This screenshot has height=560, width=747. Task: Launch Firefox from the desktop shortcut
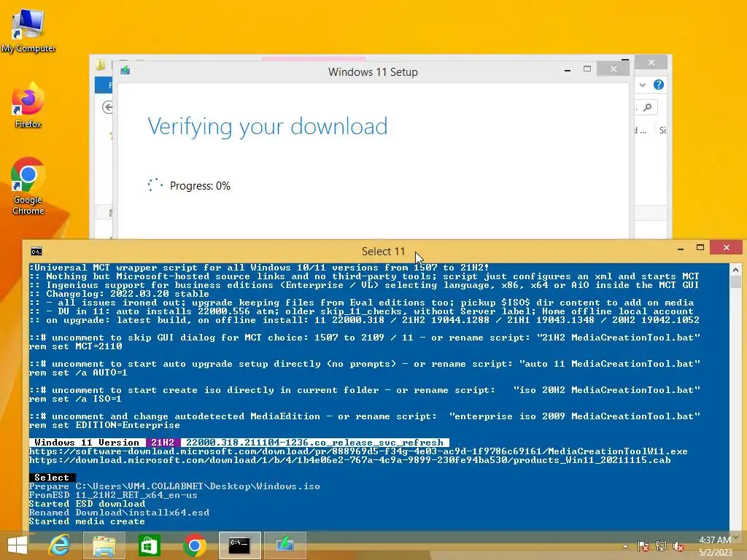tap(28, 105)
